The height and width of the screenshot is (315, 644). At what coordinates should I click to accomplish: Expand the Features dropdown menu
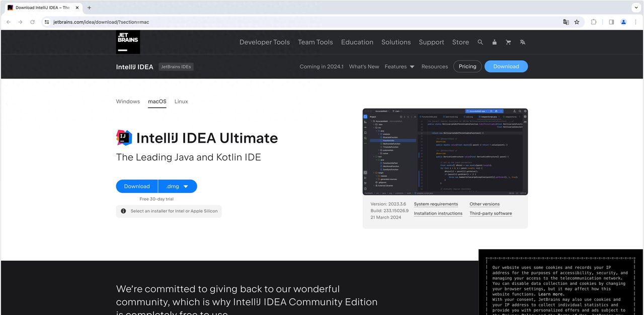(x=399, y=66)
